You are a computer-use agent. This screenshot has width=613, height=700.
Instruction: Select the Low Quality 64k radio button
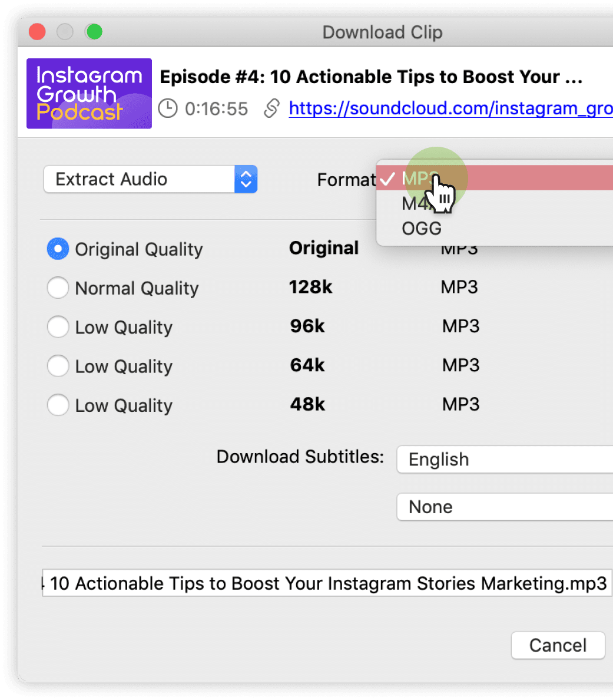point(58,366)
